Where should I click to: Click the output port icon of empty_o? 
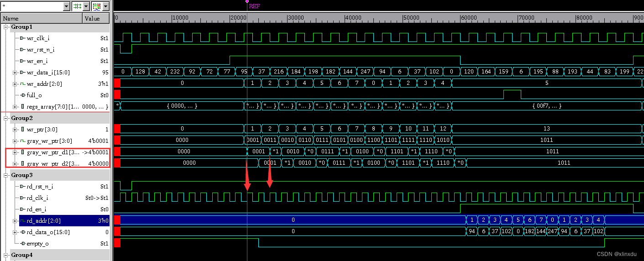pos(22,244)
